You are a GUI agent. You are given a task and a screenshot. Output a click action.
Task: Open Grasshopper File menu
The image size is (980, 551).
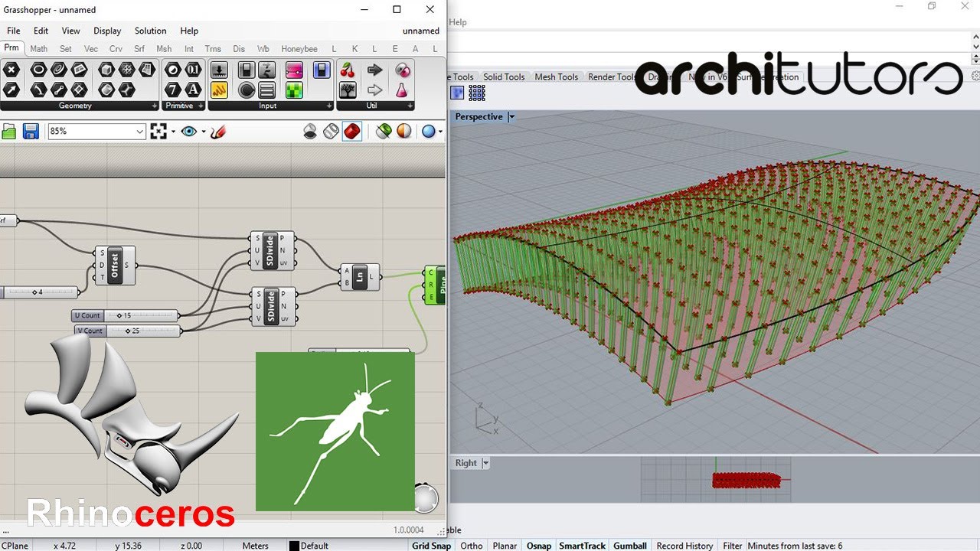14,31
